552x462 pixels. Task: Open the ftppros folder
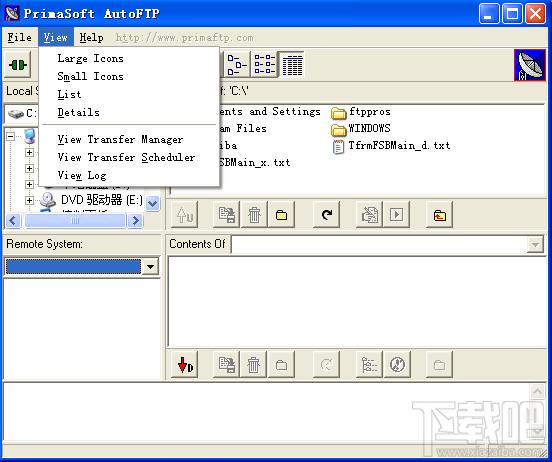tap(361, 112)
